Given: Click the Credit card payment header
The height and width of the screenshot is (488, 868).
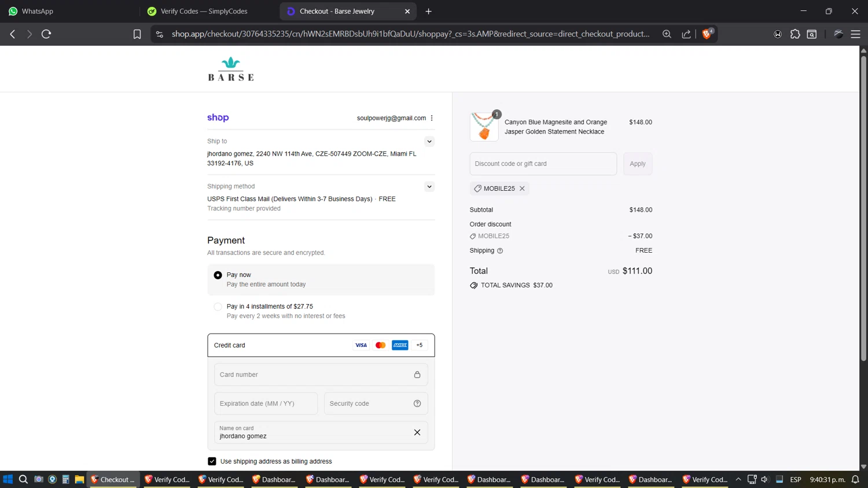Looking at the screenshot, I should point(321,345).
